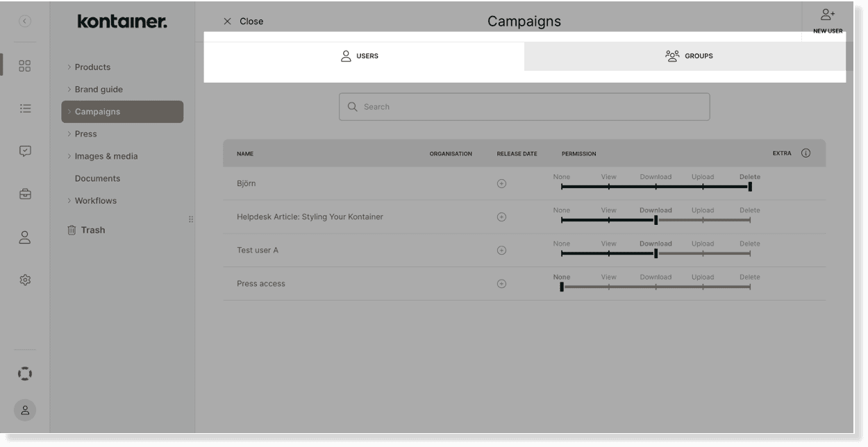Image resolution: width=868 pixels, height=447 pixels.
Task: Click the briefcase icon in the sidebar
Action: tap(25, 194)
